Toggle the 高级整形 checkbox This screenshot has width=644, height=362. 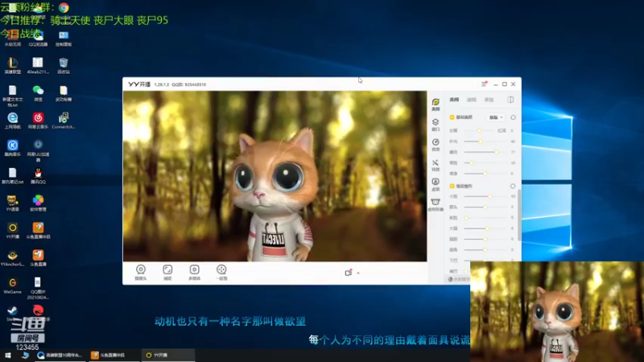[x=452, y=186]
